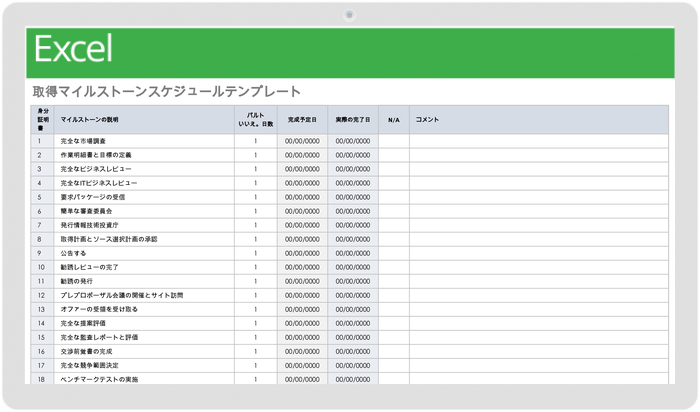Click the empty N/A cell in row 3
This screenshot has width=700, height=412.
pos(394,169)
